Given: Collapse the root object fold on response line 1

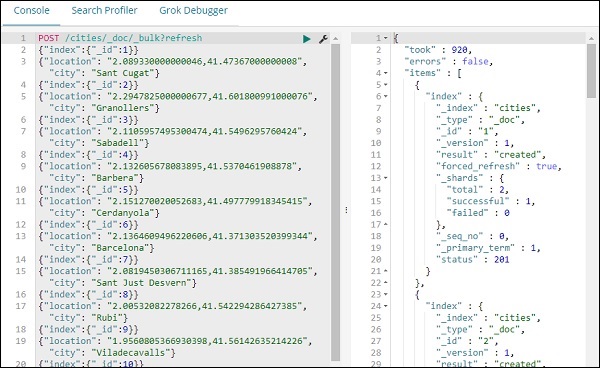Looking at the screenshot, I should click(386, 38).
